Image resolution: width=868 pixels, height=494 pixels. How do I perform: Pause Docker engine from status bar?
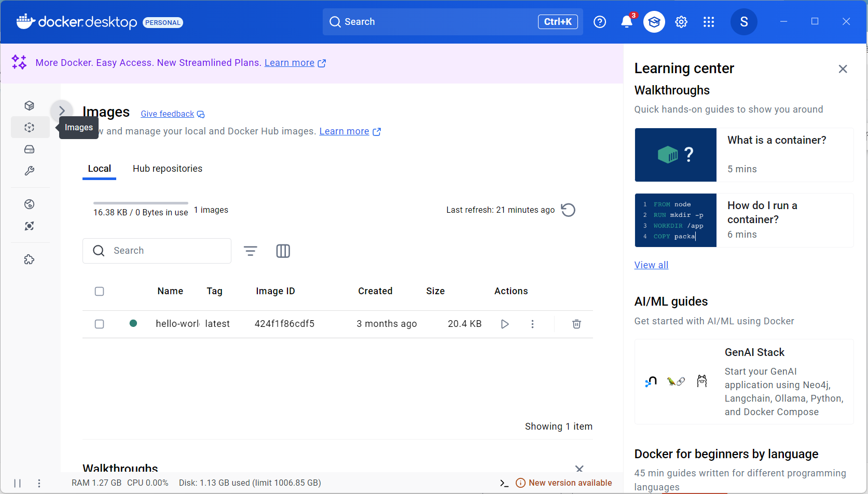tap(17, 484)
